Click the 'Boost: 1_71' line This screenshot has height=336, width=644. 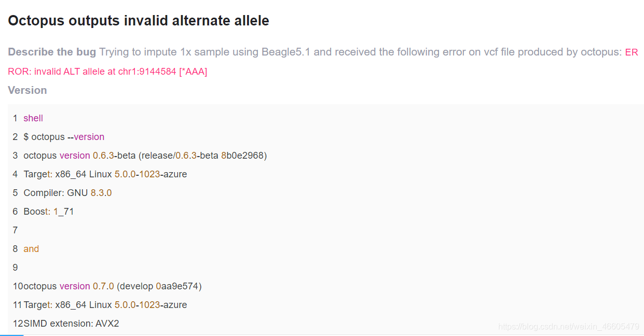pos(49,212)
